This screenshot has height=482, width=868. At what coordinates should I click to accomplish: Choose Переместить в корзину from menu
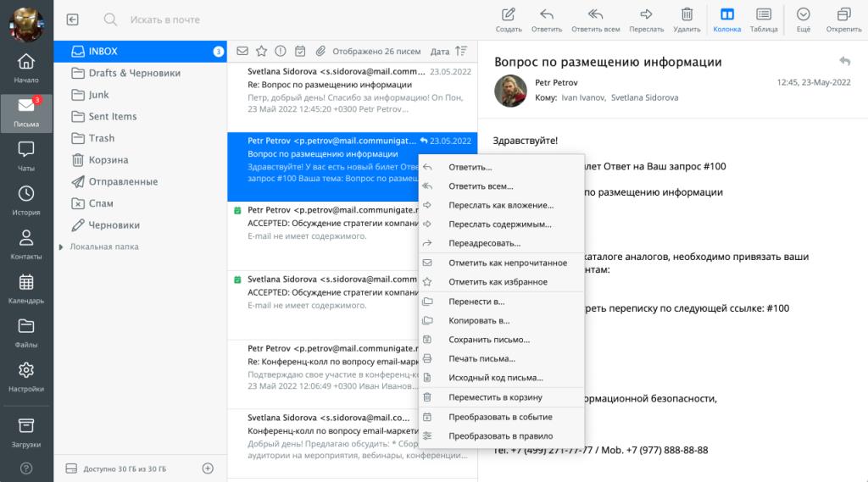[x=502, y=397]
